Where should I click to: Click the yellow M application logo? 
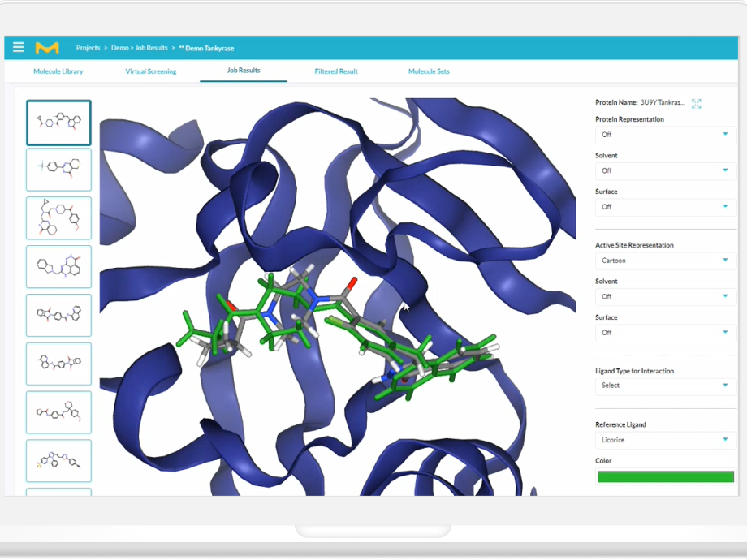(47, 48)
